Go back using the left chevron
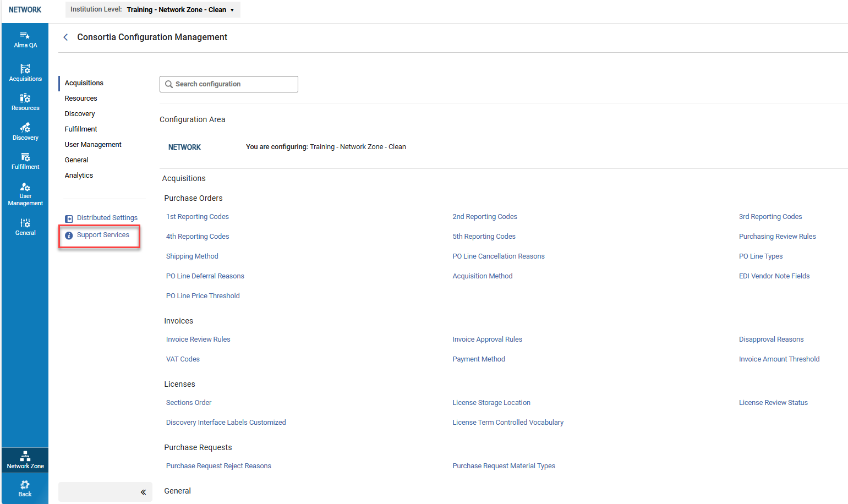The width and height of the screenshot is (848, 504). pyautogui.click(x=65, y=37)
